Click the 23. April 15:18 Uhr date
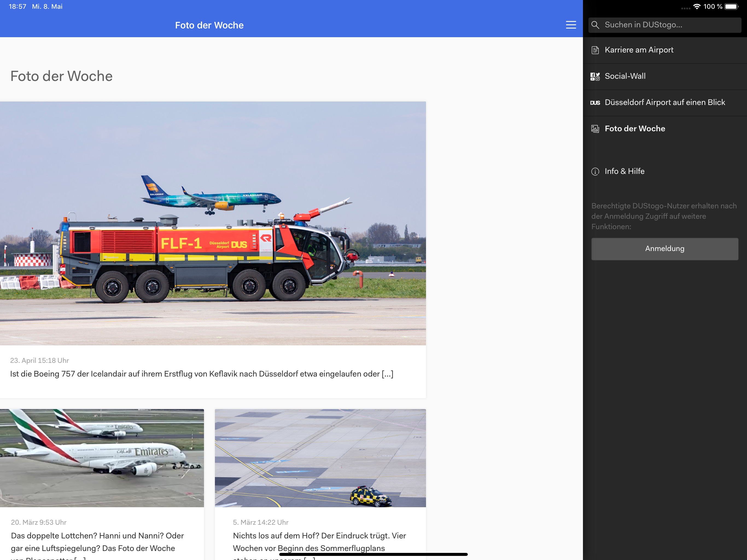The image size is (747, 560). pyautogui.click(x=40, y=360)
